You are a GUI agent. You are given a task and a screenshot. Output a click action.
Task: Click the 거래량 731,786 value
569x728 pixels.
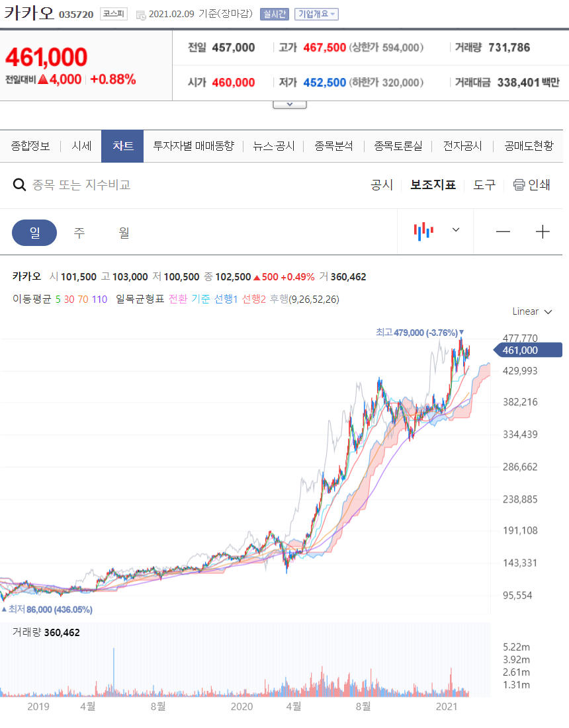tap(509, 48)
